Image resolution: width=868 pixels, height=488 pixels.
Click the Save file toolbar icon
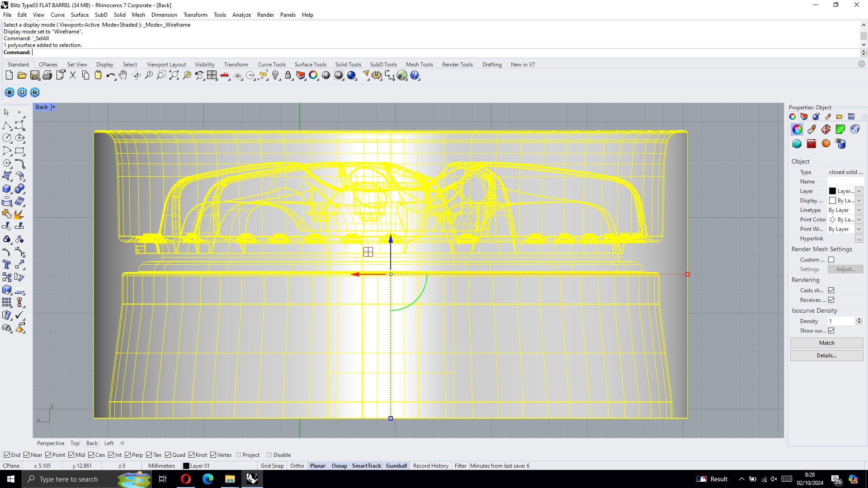tap(35, 75)
